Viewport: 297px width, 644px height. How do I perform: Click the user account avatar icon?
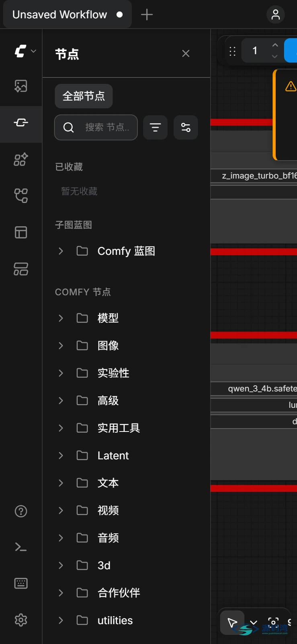pyautogui.click(x=276, y=14)
